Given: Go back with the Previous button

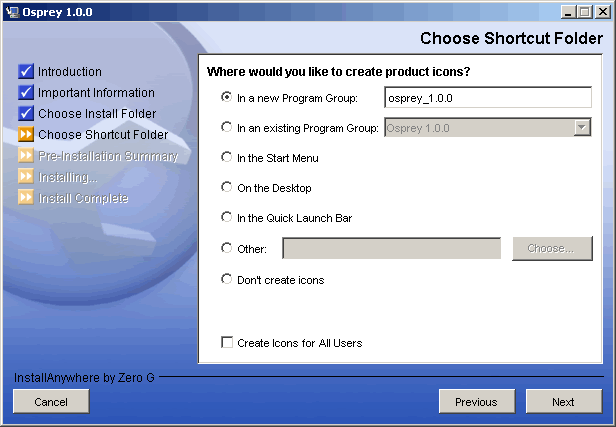Looking at the screenshot, I should (476, 402).
